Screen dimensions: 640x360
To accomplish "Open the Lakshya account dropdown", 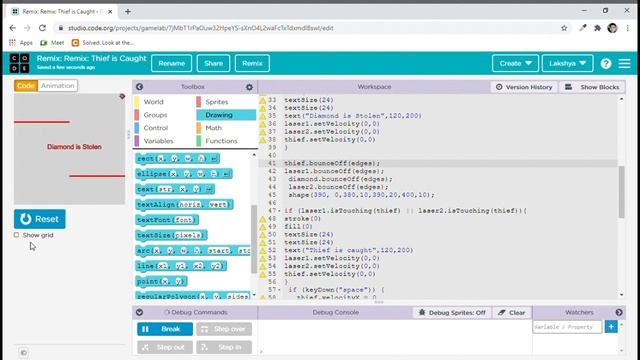I will (x=567, y=63).
